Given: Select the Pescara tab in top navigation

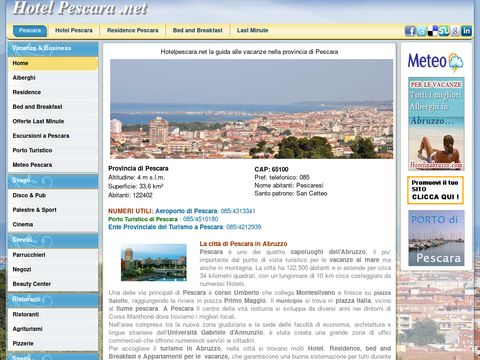Looking at the screenshot, I should coord(30,30).
